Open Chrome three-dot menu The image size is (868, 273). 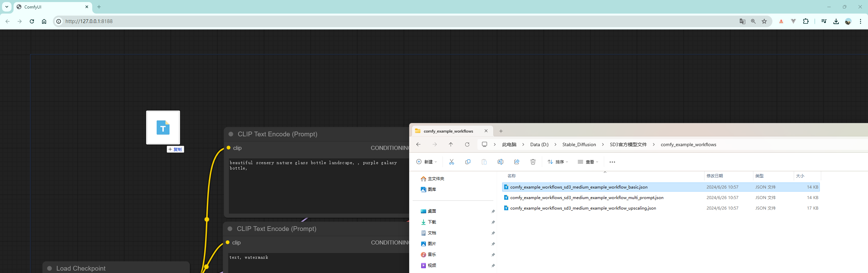pos(861,21)
